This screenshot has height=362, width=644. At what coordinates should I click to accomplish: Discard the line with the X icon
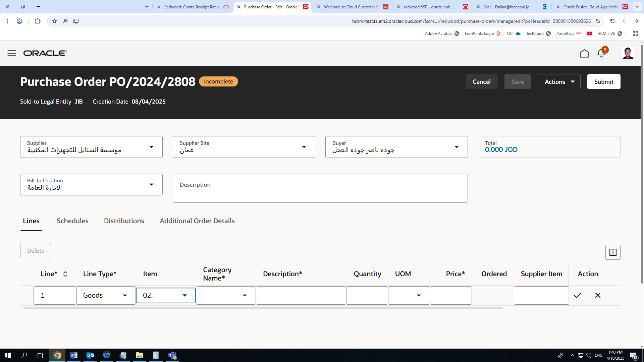[x=598, y=295]
